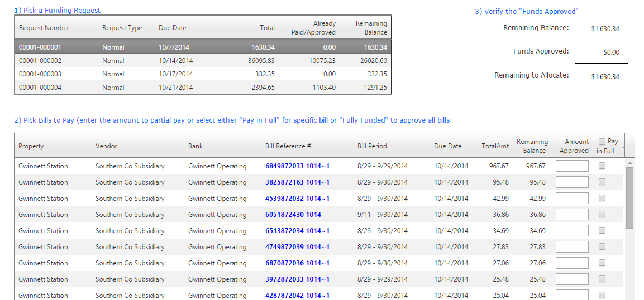The height and width of the screenshot is (300, 644).
Task: Open bill reference 6849872033 1014~1
Action: pos(297,166)
